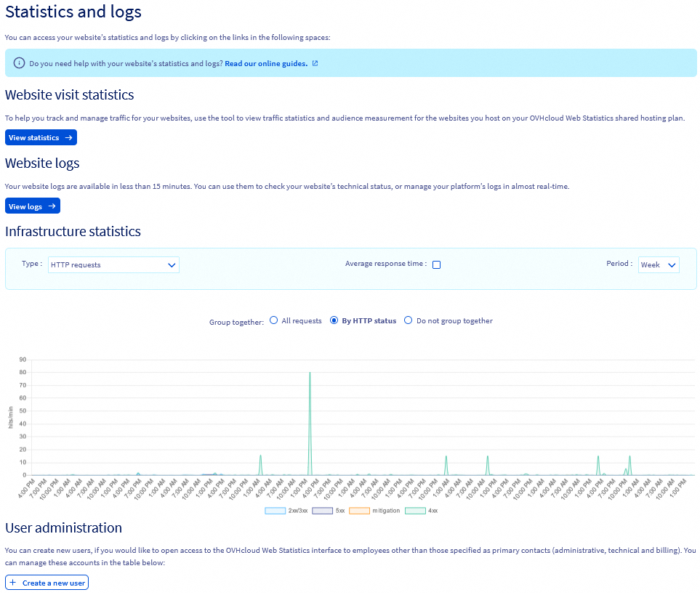Enable the Average response time checkbox

436,264
